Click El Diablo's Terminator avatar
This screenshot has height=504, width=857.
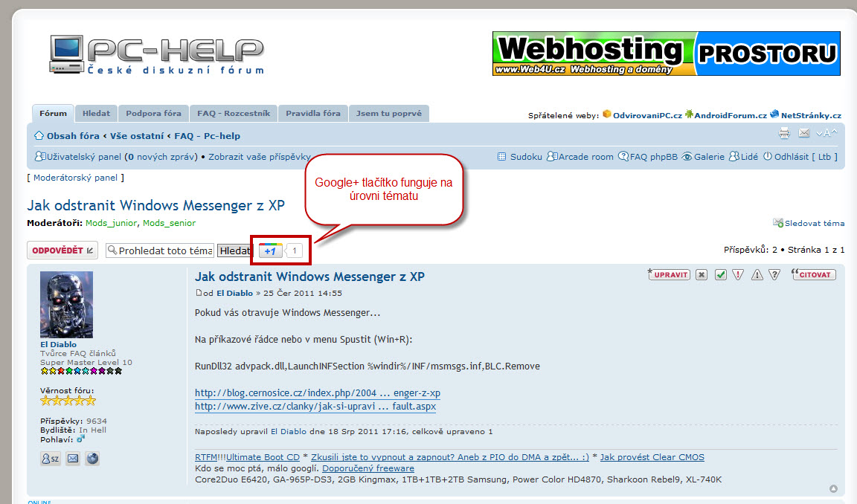[66, 305]
